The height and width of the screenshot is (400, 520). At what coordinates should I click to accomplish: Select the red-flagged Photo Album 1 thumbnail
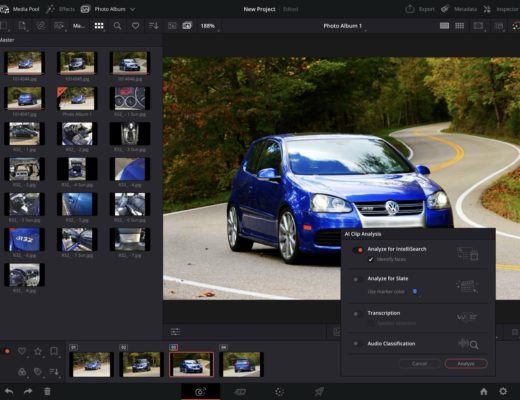click(x=77, y=98)
